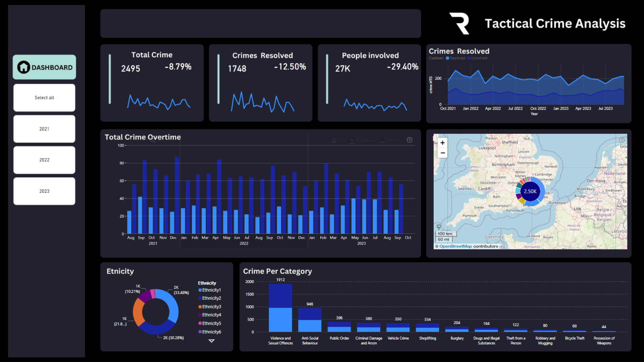The width and height of the screenshot is (644, 362).
Task: Click the Bicycle Theft category label
Action: [575, 338]
